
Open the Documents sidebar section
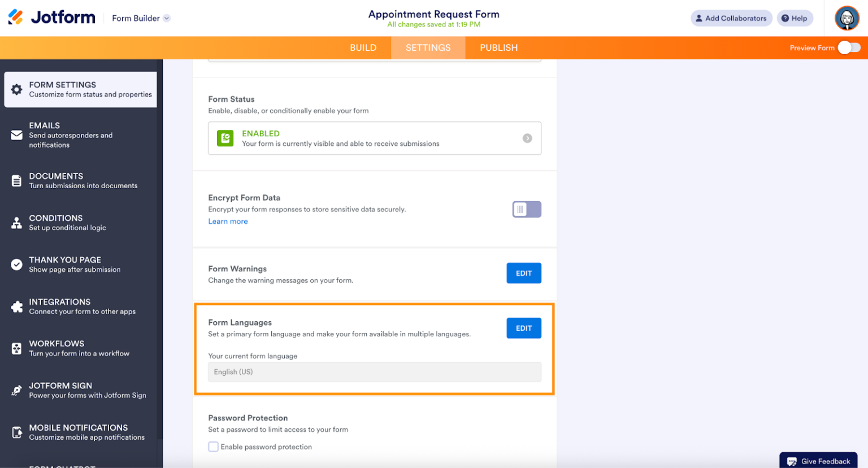(80, 181)
